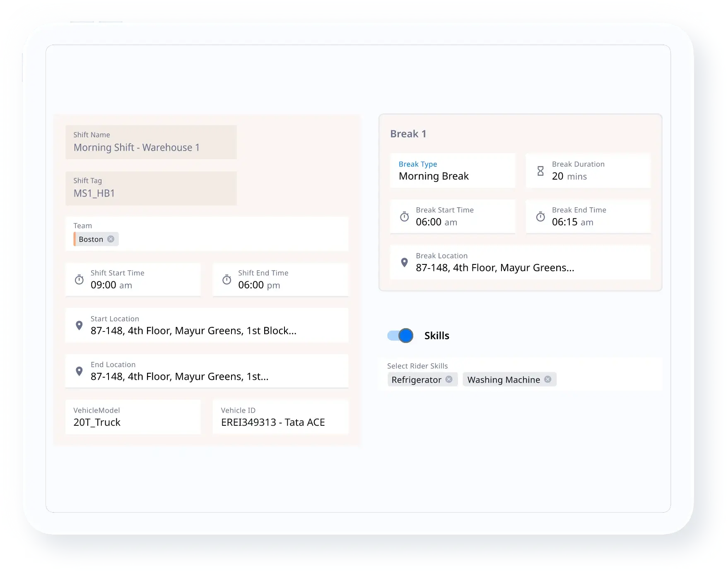Click the Break Location pin icon
728x571 pixels.
pyautogui.click(x=404, y=262)
